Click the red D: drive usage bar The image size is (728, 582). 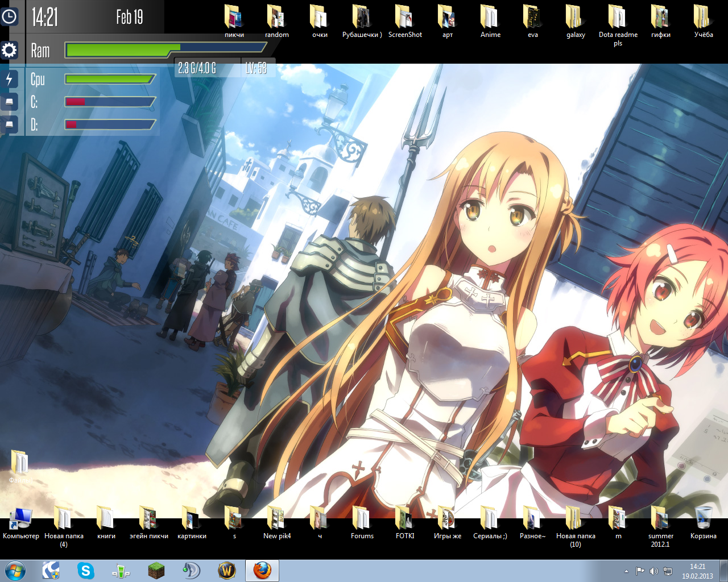point(71,124)
